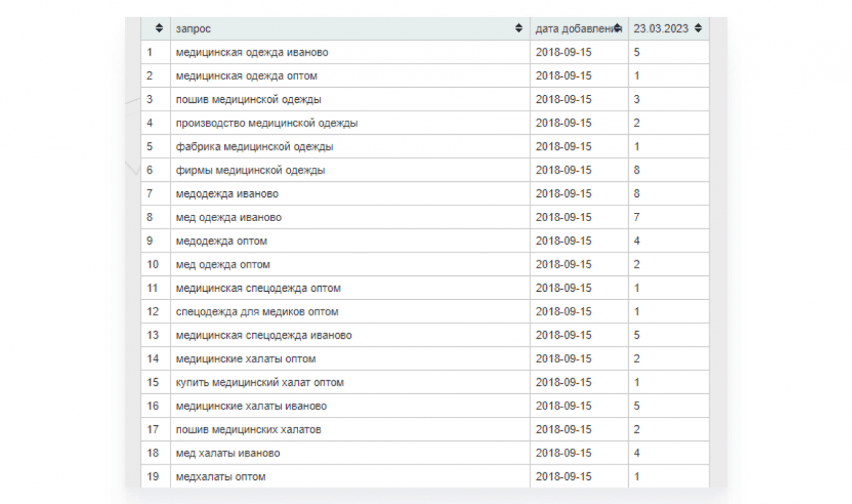852x504 pixels.
Task: Click sort icon next to 23.03.2023
Action: point(698,29)
